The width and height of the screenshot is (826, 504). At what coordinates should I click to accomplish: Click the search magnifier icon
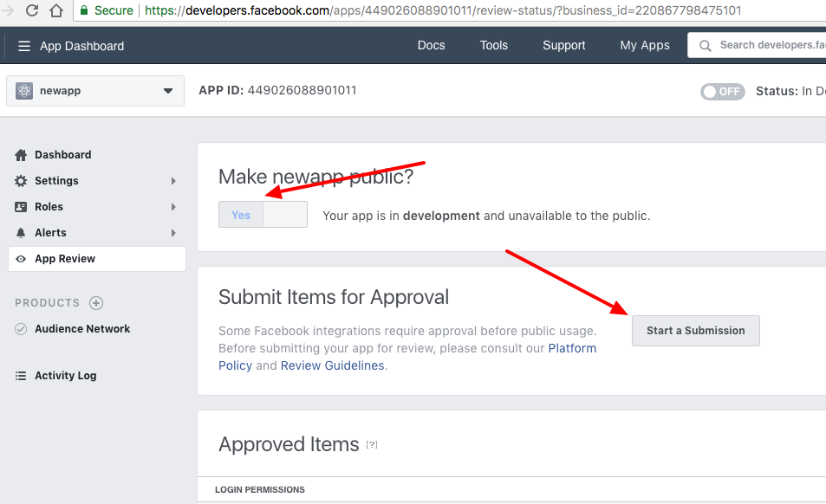[705, 46]
